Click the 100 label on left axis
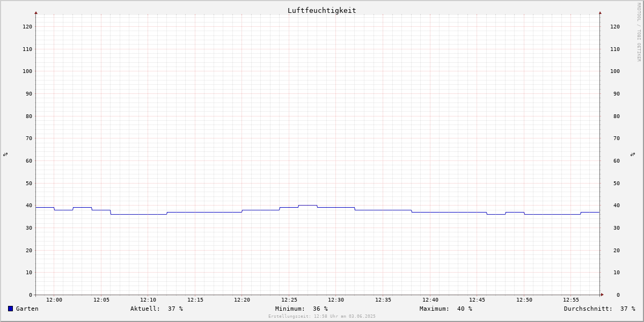644x322 pixels. pos(27,71)
